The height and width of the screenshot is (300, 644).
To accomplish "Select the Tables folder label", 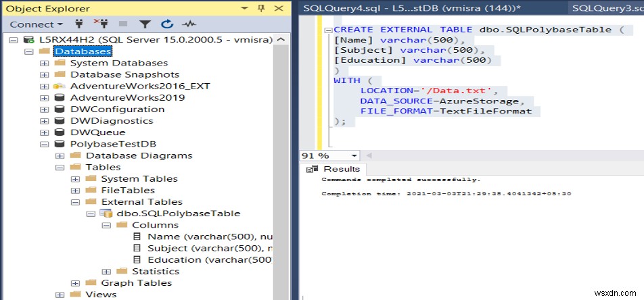I will point(103,167).
